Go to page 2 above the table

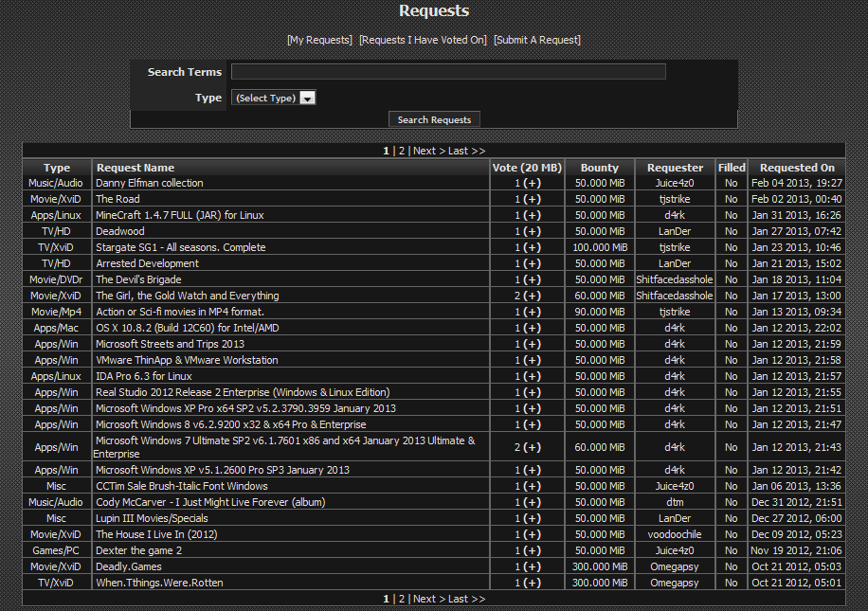coord(402,151)
